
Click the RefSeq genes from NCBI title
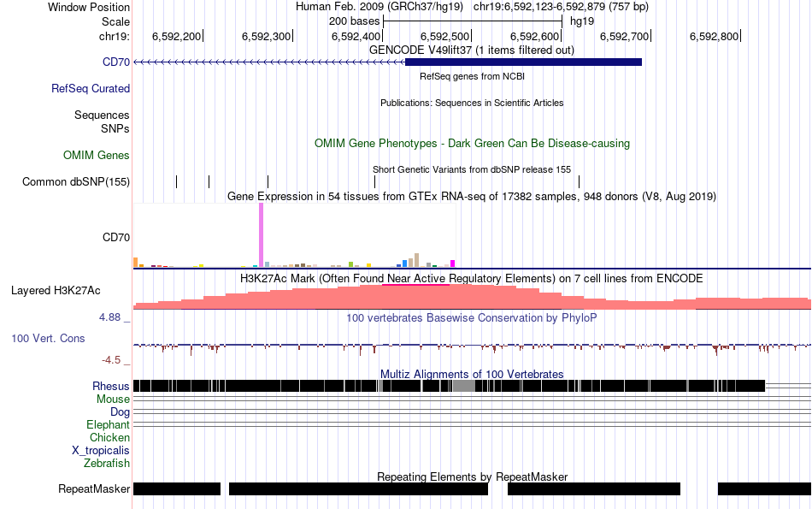(473, 77)
